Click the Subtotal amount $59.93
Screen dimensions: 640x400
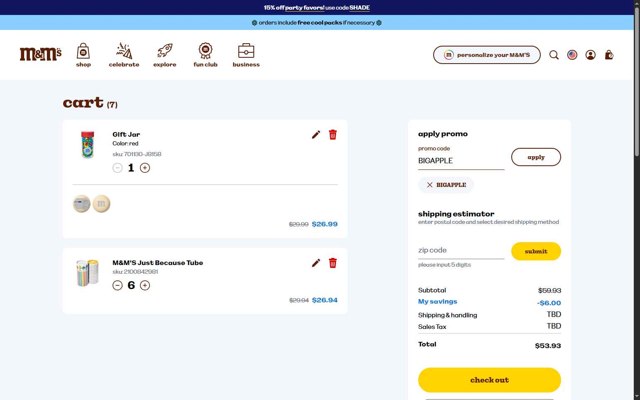(549, 291)
